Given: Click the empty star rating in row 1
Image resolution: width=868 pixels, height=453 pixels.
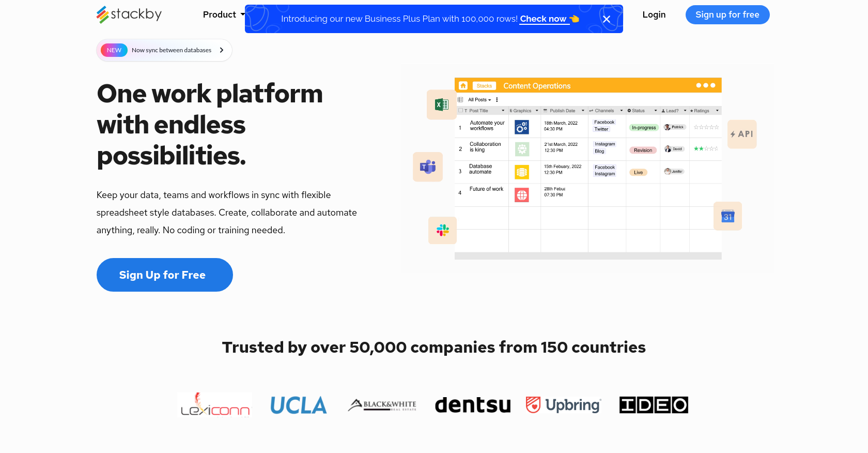Looking at the screenshot, I should click(x=706, y=127).
